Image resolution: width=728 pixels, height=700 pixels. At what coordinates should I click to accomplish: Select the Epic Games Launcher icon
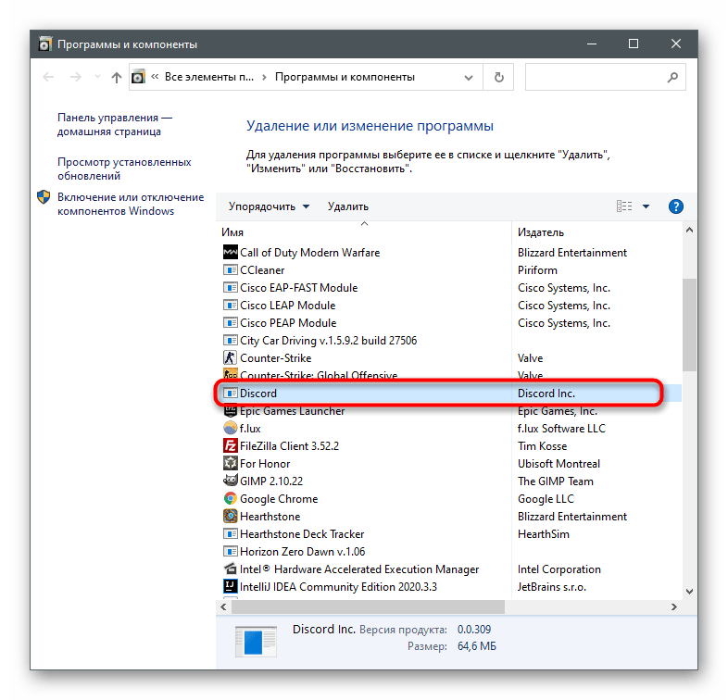231,411
